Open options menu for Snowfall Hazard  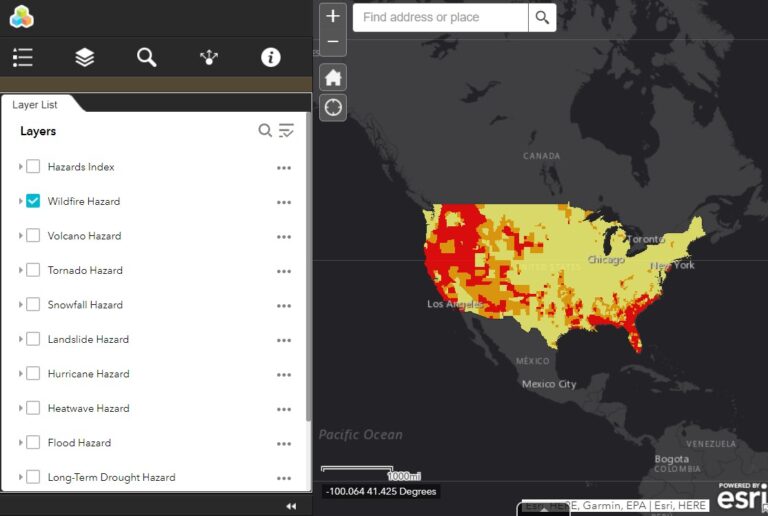pyautogui.click(x=284, y=305)
